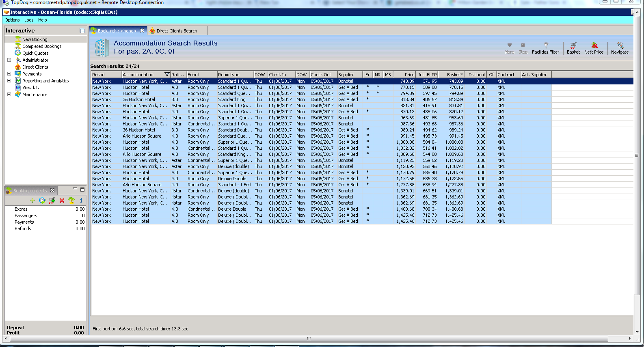Screen dimensions: 644x347
Task: Click the Nett Price toolbar icon
Action: (x=594, y=48)
